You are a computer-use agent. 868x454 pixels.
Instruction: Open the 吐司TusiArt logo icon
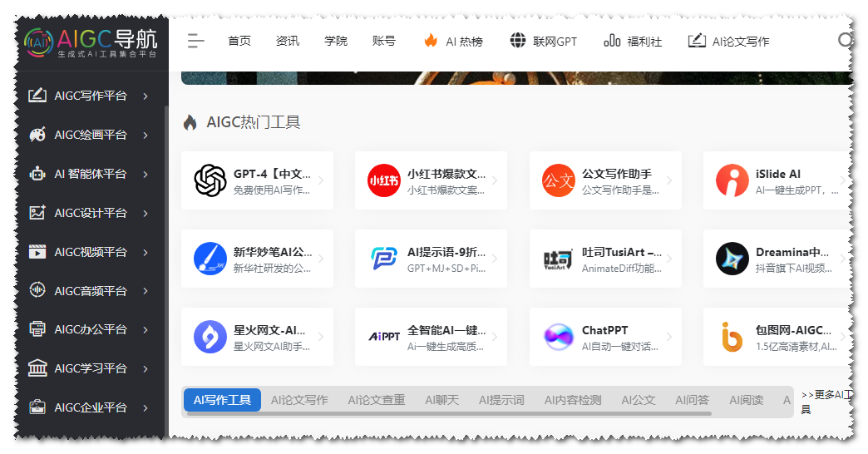tap(558, 259)
